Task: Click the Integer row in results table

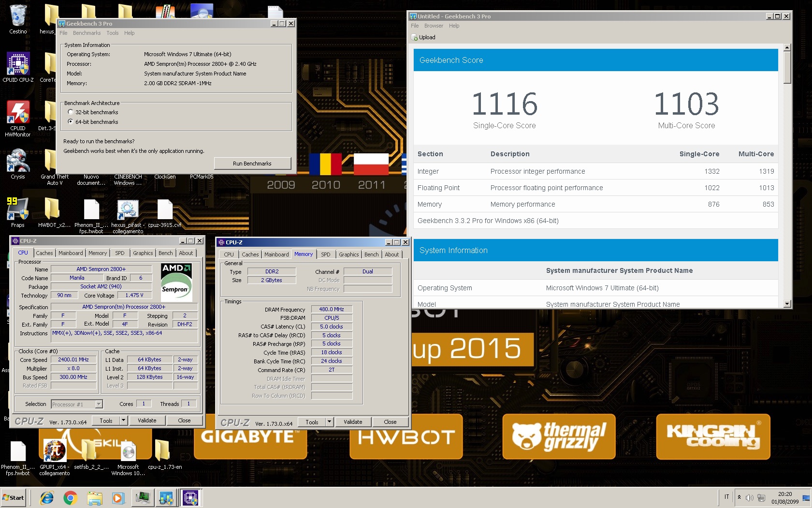Action: pyautogui.click(x=596, y=171)
